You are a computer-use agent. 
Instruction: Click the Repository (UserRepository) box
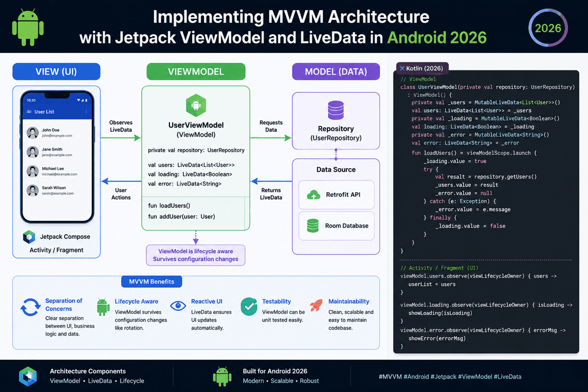click(x=336, y=120)
